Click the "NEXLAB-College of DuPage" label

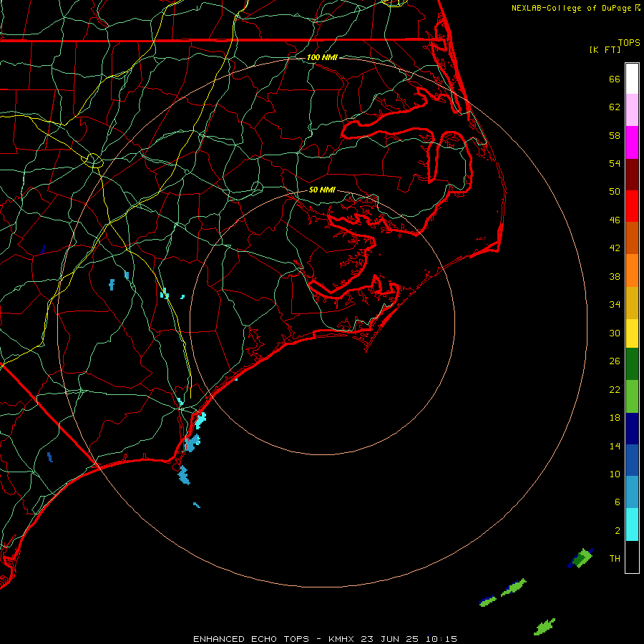tap(572, 8)
